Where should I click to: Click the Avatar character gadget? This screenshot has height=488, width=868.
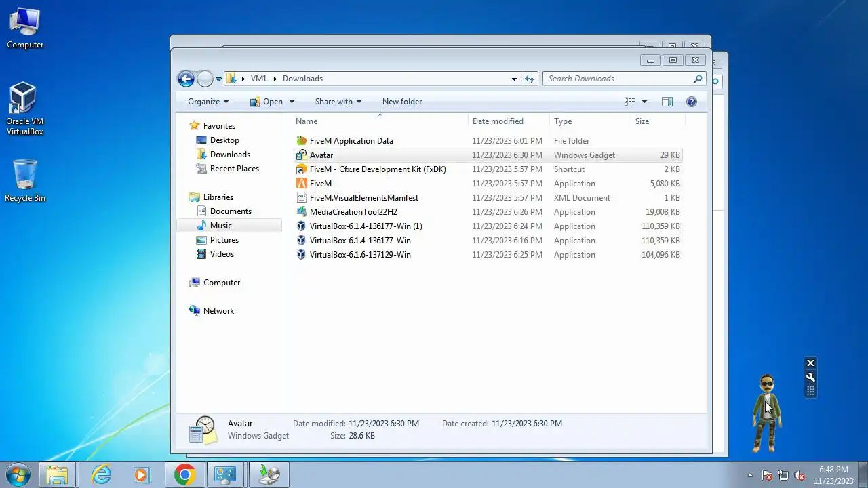pos(767,413)
